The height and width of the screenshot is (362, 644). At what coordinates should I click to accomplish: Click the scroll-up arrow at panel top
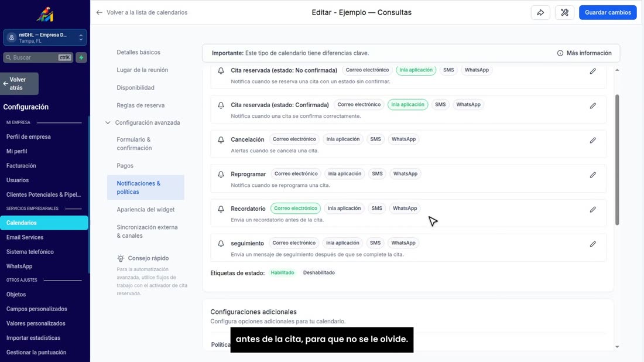617,70
